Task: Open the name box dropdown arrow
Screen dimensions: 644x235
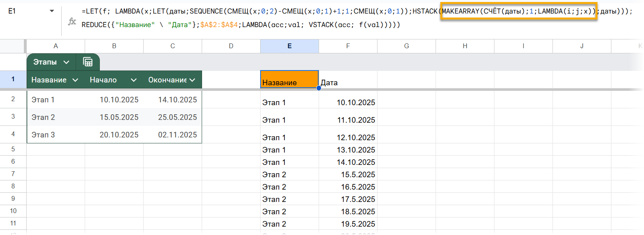Action: [52, 11]
